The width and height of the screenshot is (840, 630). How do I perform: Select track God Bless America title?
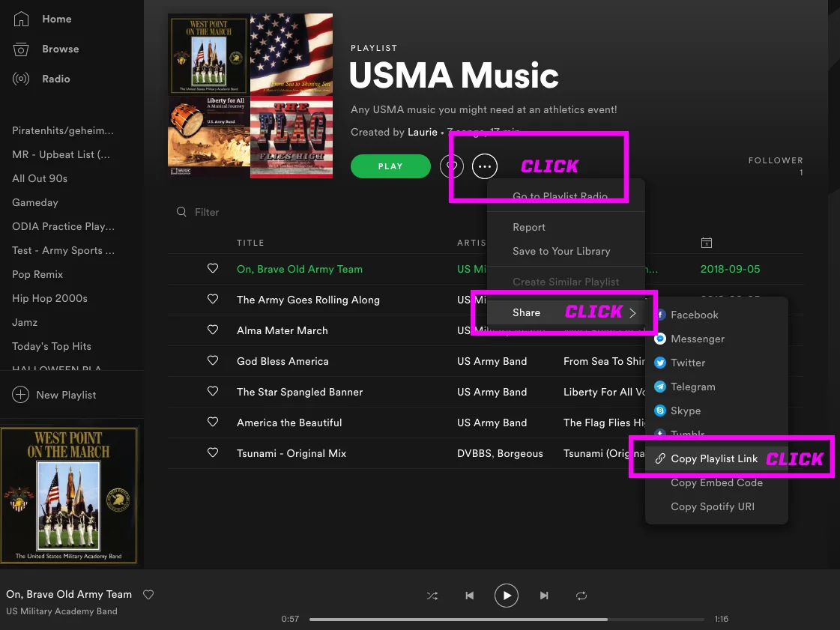coord(282,361)
